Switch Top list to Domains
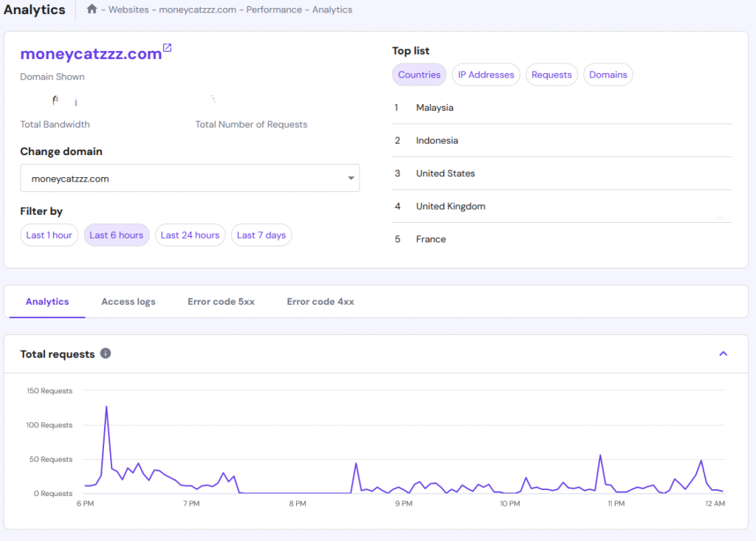 (x=608, y=75)
